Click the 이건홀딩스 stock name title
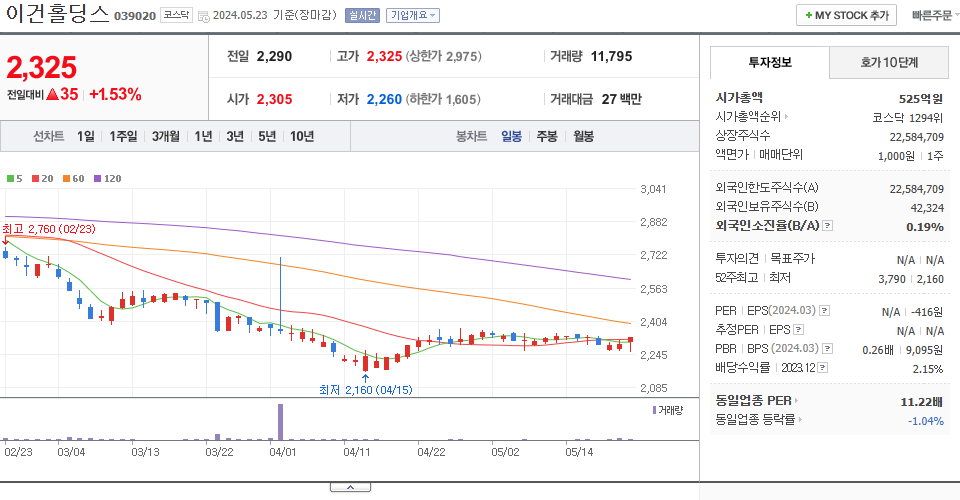Viewport: 960px width, 500px height. (x=58, y=14)
